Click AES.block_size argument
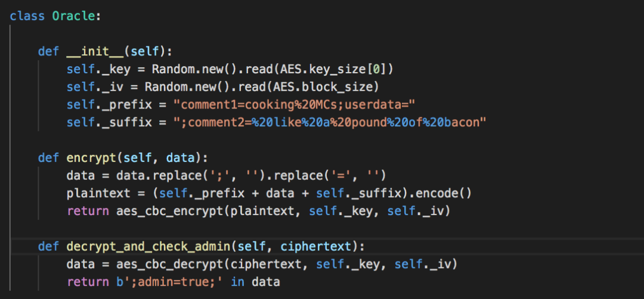This screenshot has width=644, height=299. click(x=329, y=87)
